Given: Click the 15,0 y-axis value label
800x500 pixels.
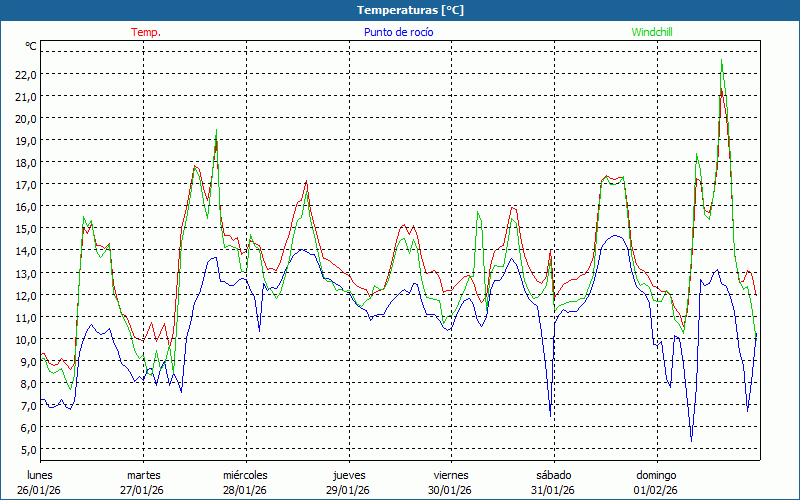Looking at the screenshot, I should 26,229.
